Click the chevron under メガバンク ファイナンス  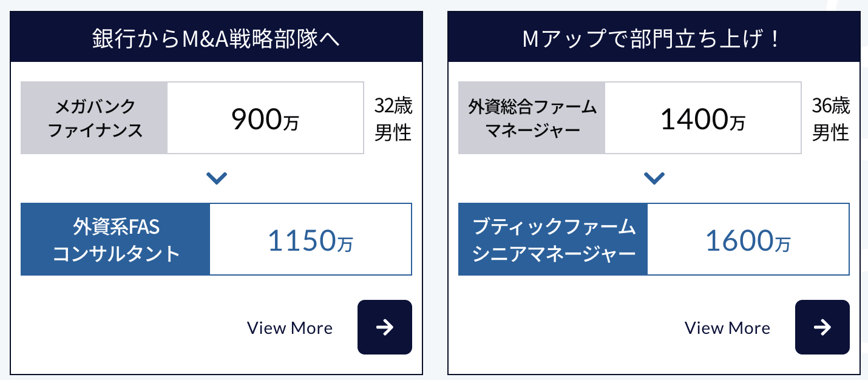(217, 178)
